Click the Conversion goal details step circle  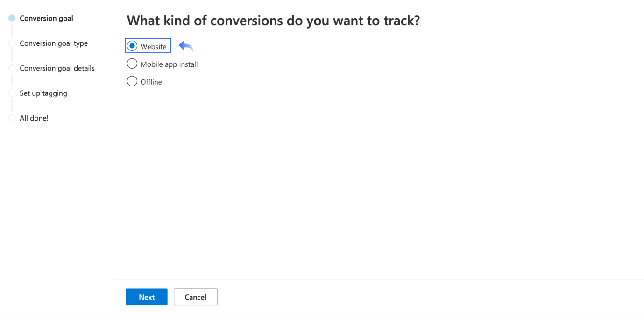tap(12, 68)
